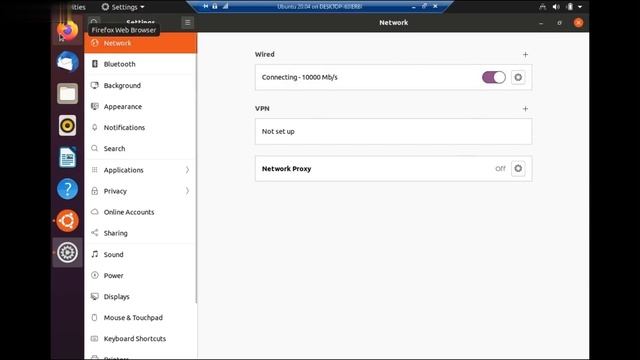Open Sound settings
This screenshot has height=360, width=640.
coord(140,254)
